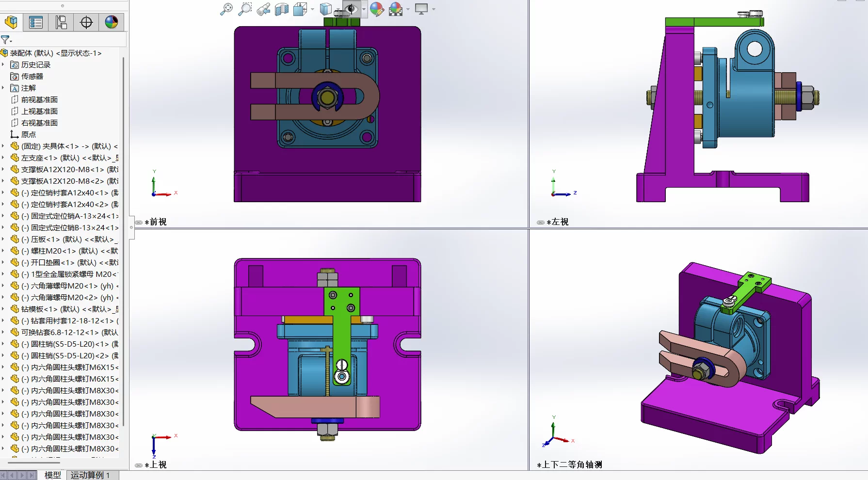Click 左视 view link icon
Viewport: 868px width, 480px height.
point(541,223)
